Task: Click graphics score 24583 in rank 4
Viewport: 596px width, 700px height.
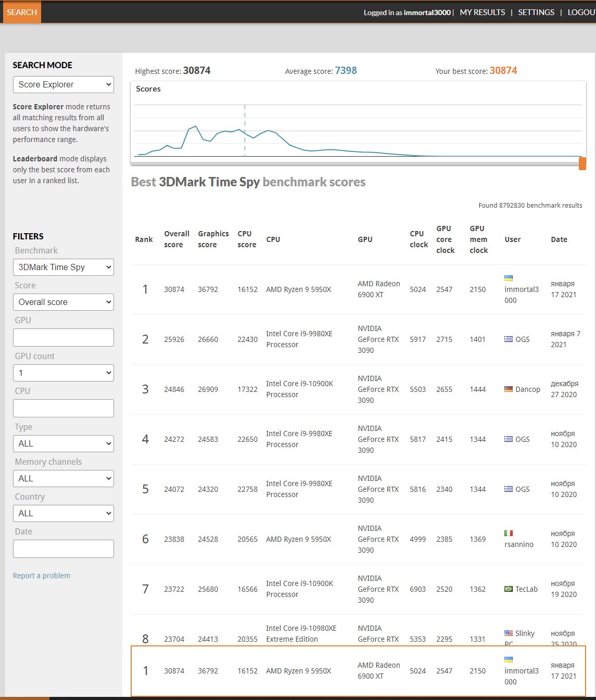Action: point(208,439)
